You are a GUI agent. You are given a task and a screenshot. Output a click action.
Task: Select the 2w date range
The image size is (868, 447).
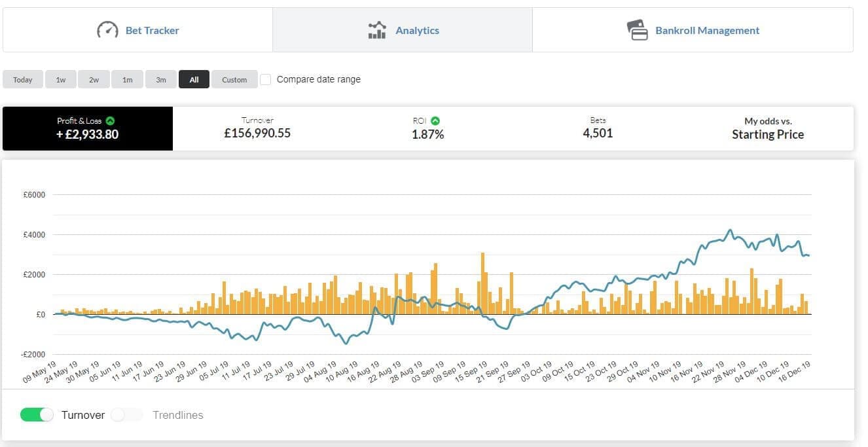(94, 79)
